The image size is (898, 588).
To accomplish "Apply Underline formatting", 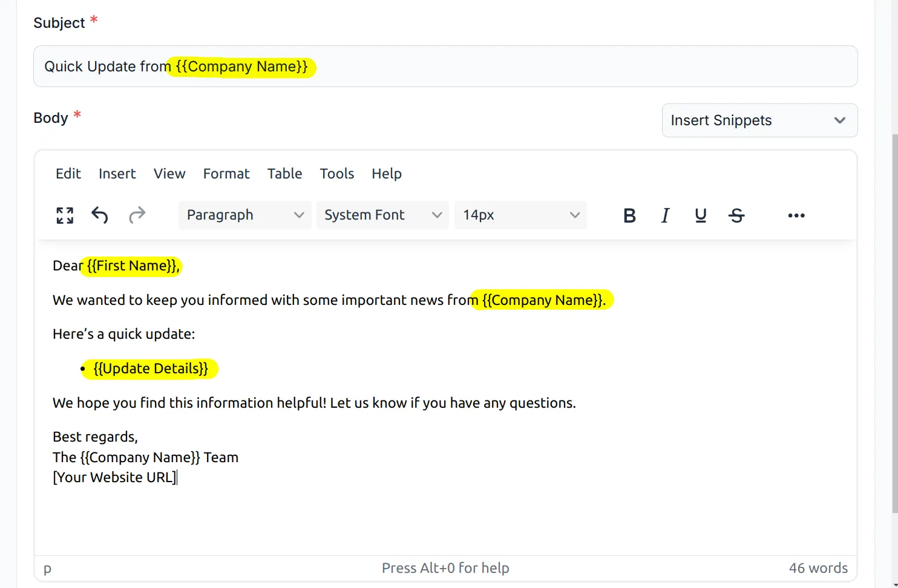I will pos(700,215).
